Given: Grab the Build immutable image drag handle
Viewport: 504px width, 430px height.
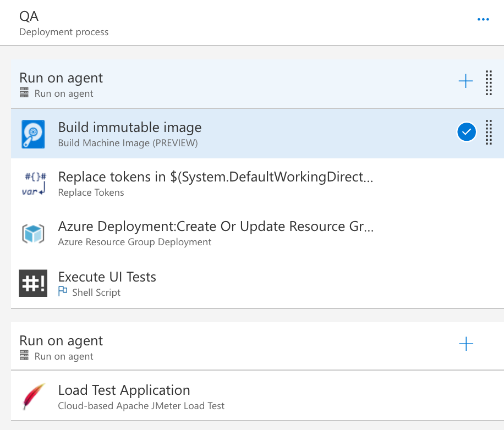Looking at the screenshot, I should (489, 133).
